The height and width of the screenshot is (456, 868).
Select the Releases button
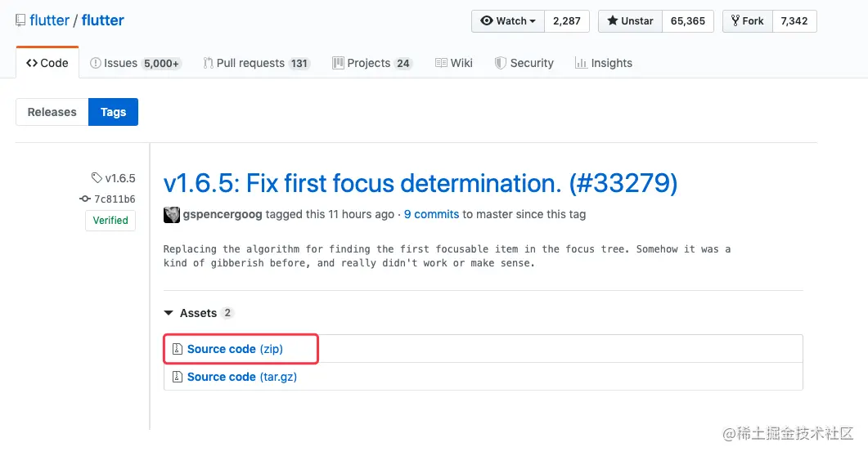[x=52, y=112]
